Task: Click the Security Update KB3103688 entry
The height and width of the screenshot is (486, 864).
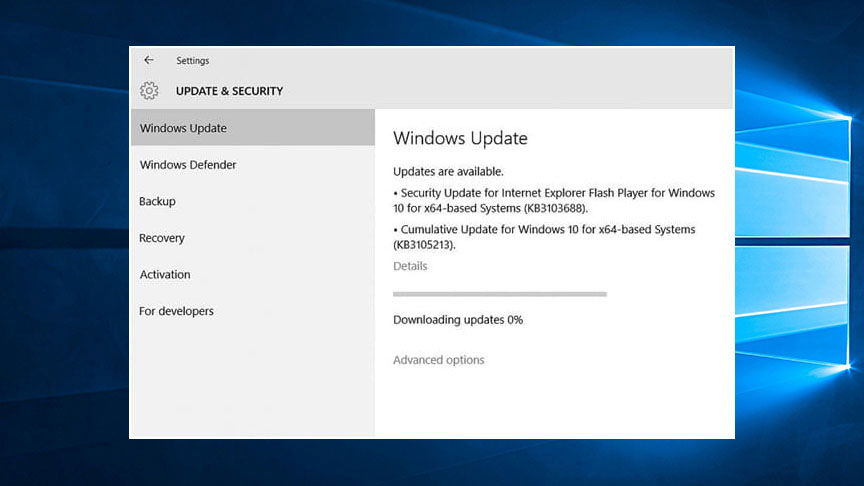Action: tap(554, 200)
